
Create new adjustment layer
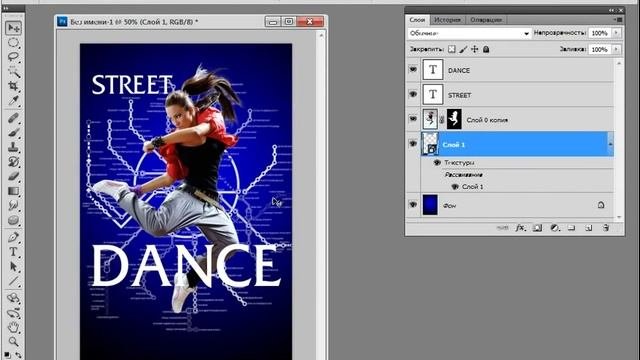pos(555,228)
